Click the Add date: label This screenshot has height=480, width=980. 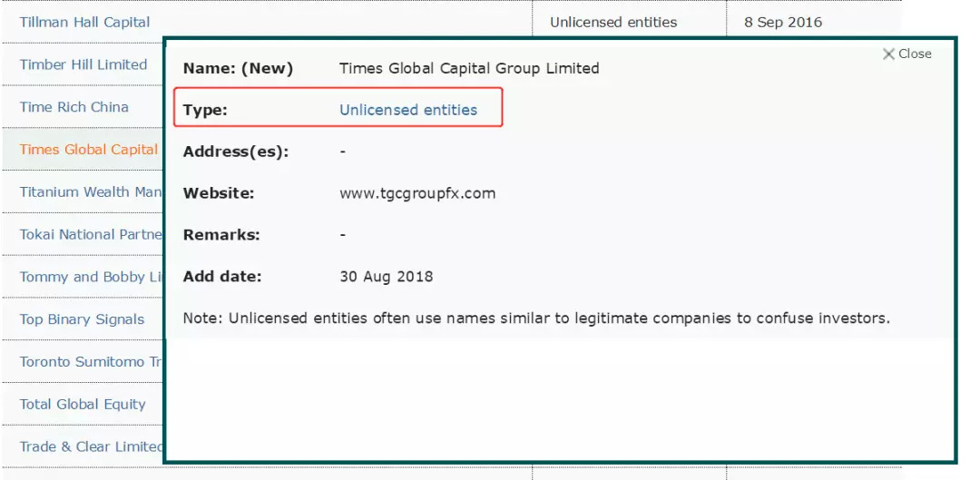click(x=222, y=277)
